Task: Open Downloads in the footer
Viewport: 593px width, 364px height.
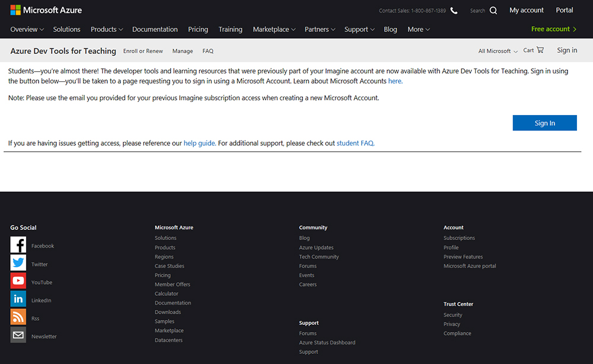Action: [x=168, y=312]
